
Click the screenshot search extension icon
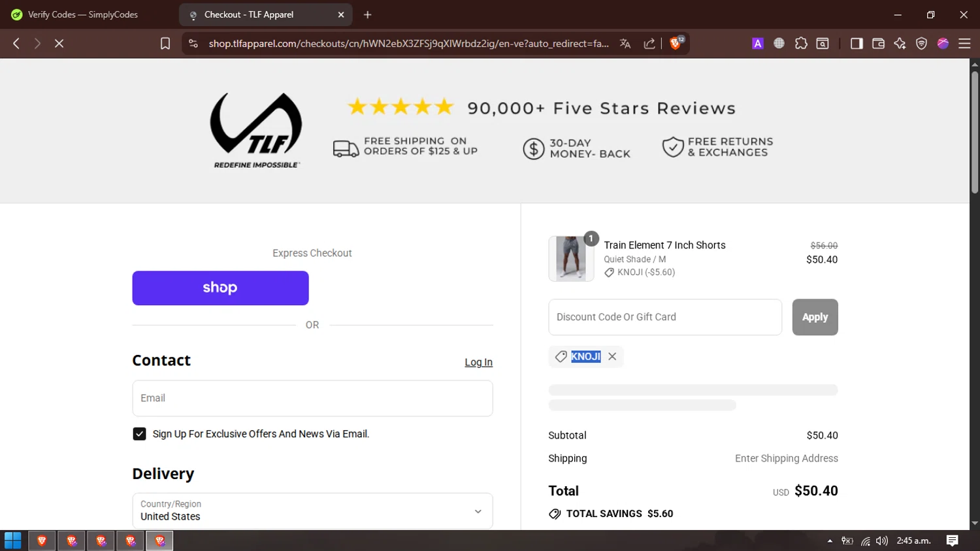pyautogui.click(x=823, y=43)
